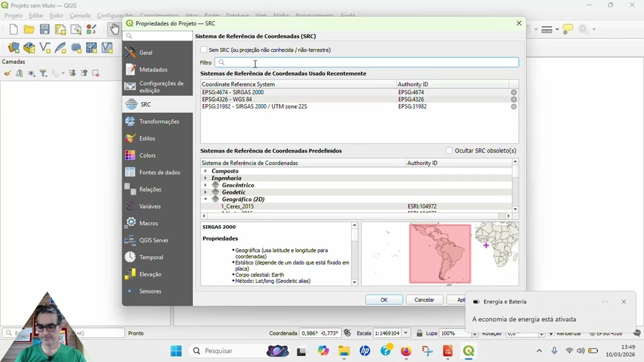Click the New temporary scratch layer icon
Viewport: 644px width, 362px height.
[76, 48]
